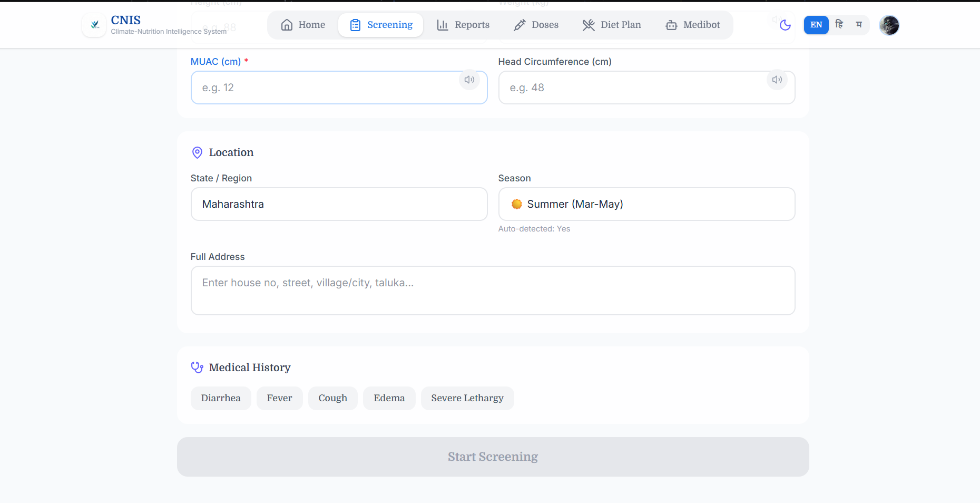This screenshot has width=980, height=503.
Task: Select the EN language button
Action: [x=816, y=25]
